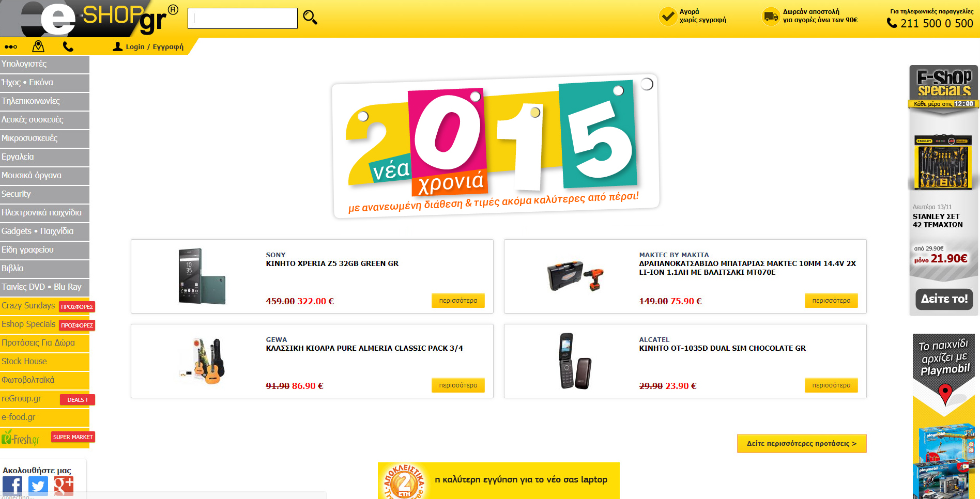The height and width of the screenshot is (499, 980).
Task: Click the e-SHOP.gr logo
Action: (x=99, y=19)
